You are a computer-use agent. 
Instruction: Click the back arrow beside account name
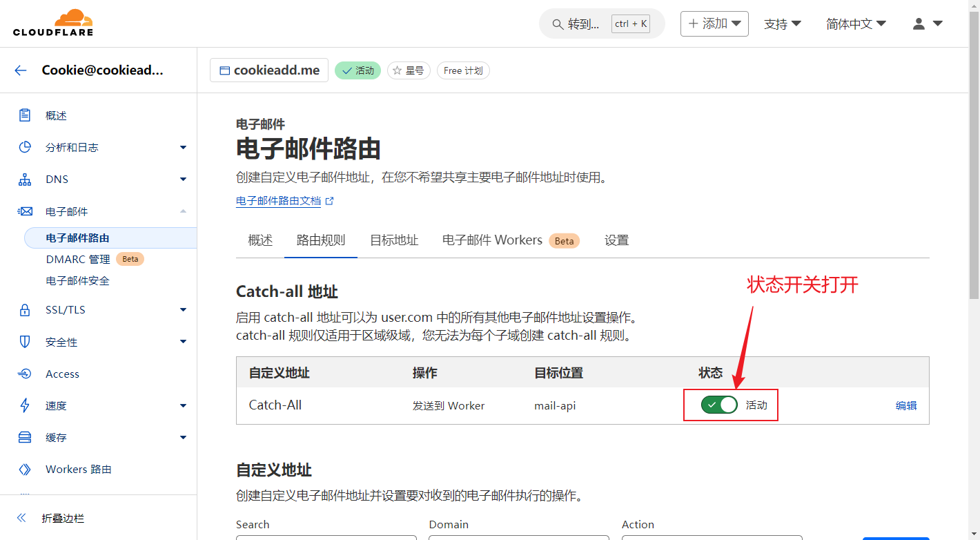pos(21,70)
